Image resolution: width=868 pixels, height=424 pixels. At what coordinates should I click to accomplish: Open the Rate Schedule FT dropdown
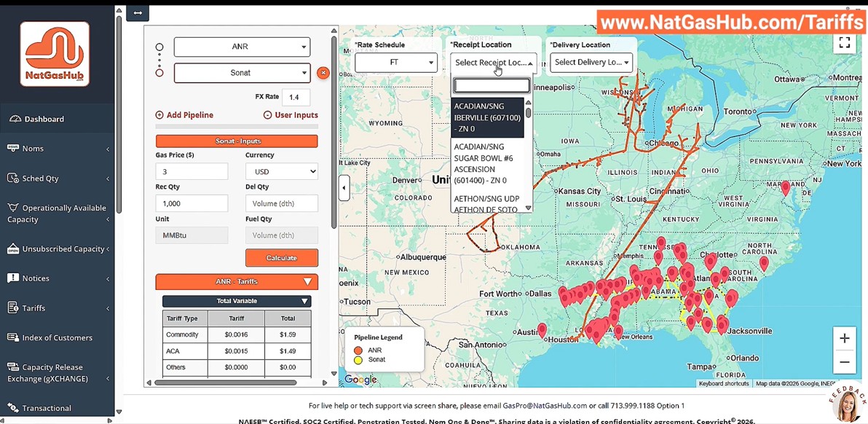pyautogui.click(x=396, y=63)
